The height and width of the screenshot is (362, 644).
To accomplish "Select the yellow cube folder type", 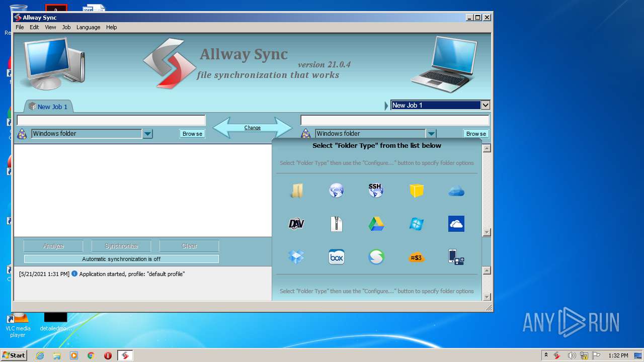I will (416, 191).
